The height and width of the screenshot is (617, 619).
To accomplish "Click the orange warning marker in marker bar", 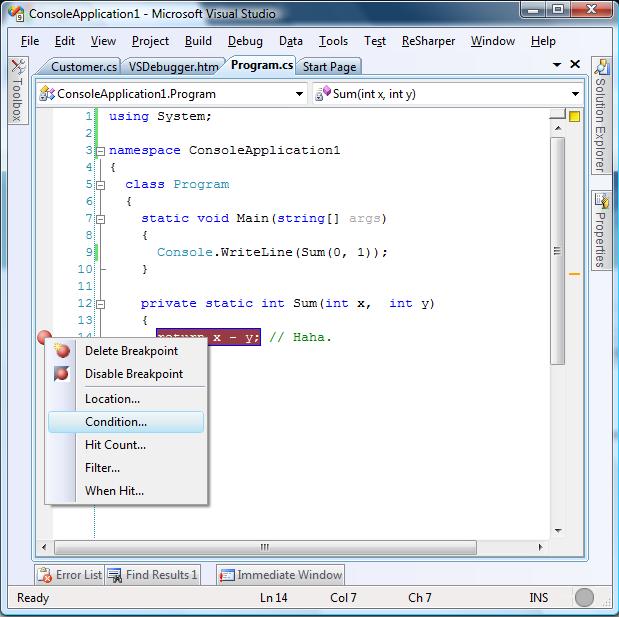I will point(574,274).
